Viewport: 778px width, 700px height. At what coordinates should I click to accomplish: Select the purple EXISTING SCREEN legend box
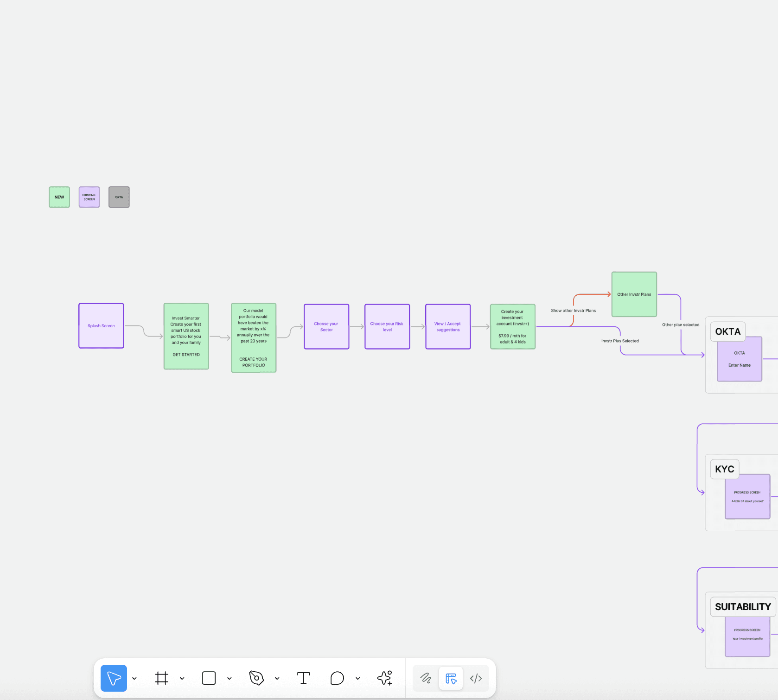(89, 197)
